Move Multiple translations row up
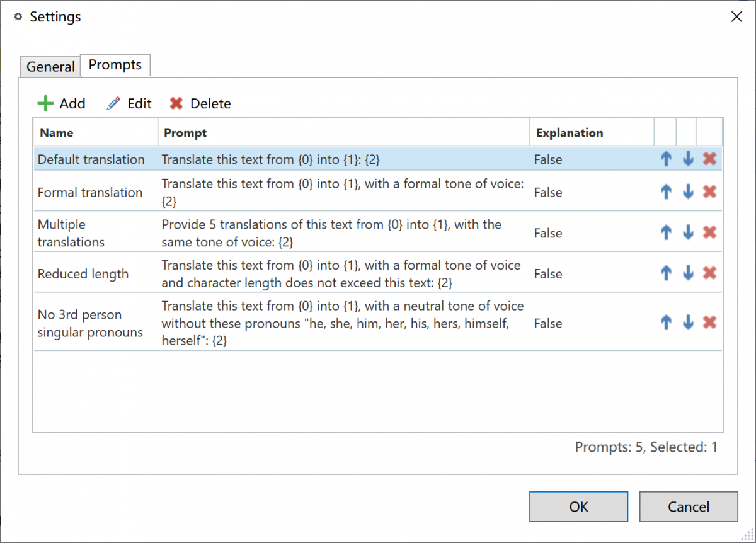This screenshot has width=756, height=543. [666, 233]
